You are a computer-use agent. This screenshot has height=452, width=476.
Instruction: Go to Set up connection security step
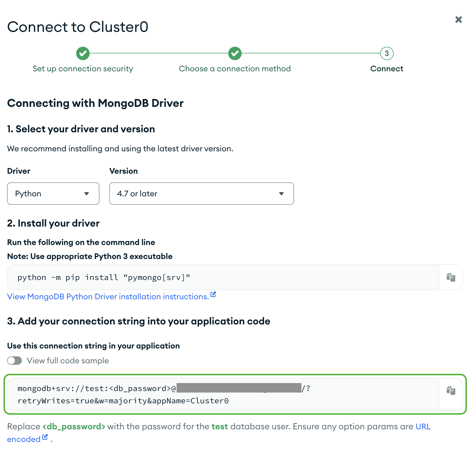(x=83, y=53)
